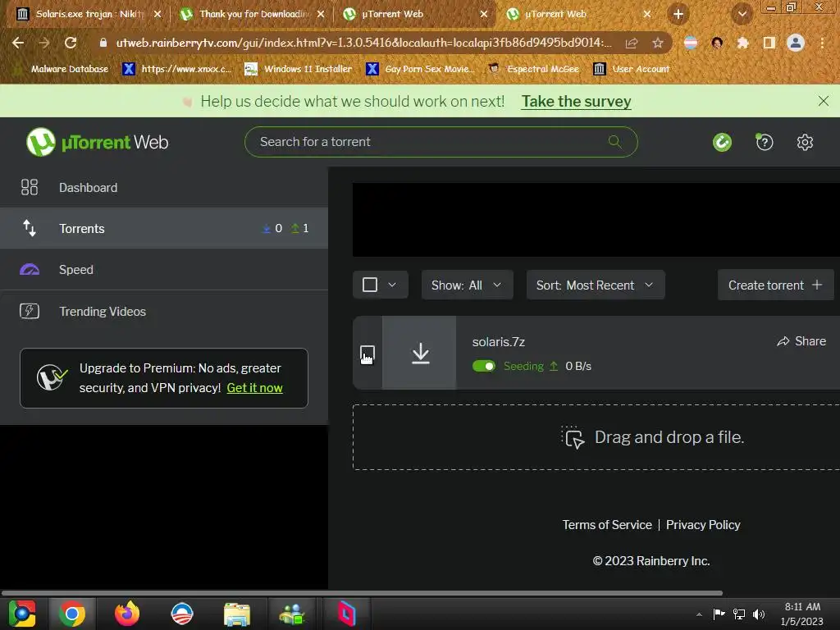Open Speed in the sidebar
The image size is (840, 630).
pos(164,269)
